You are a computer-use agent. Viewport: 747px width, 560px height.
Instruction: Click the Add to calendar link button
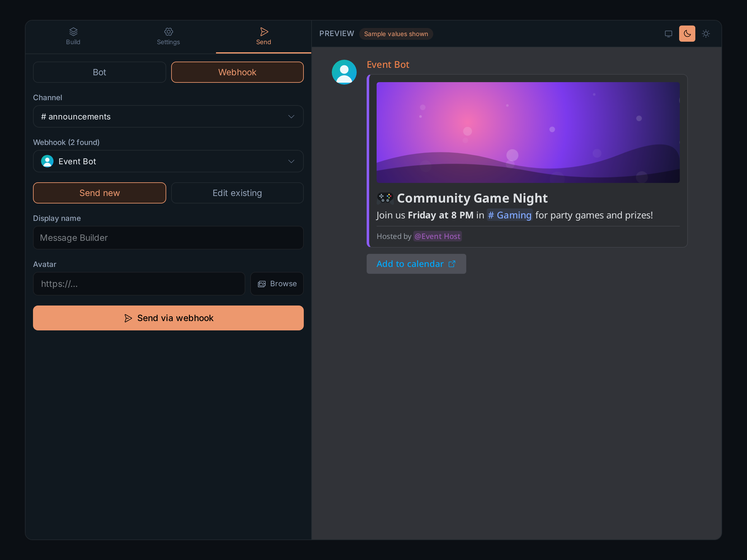(416, 264)
